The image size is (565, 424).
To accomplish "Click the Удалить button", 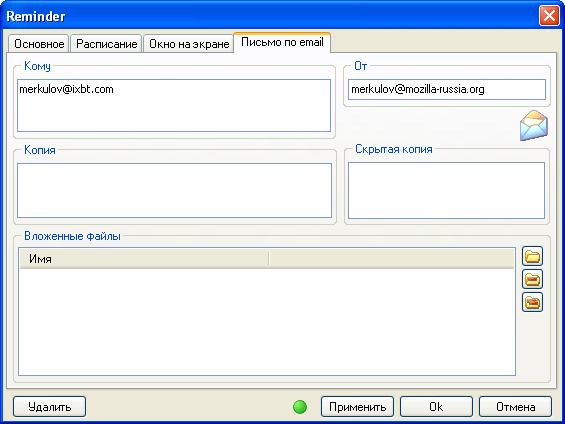I will click(49, 407).
